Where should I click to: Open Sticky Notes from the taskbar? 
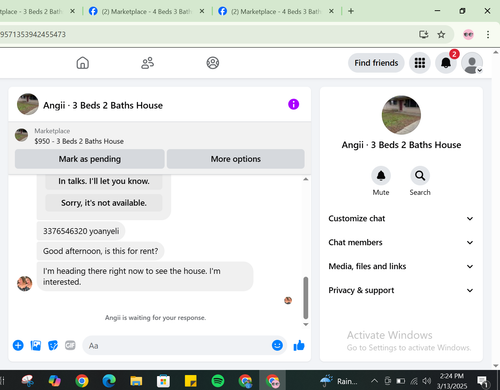pos(190,380)
